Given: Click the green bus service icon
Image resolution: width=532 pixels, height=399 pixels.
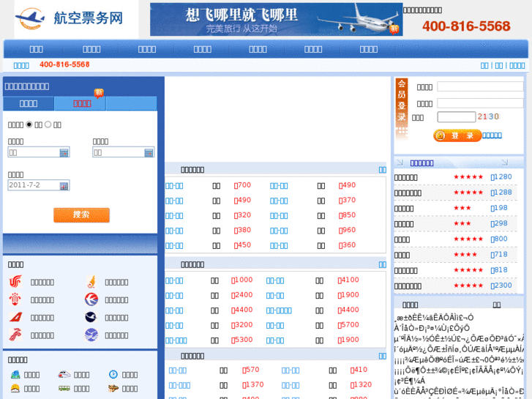Looking at the screenshot, I should pos(64,388).
